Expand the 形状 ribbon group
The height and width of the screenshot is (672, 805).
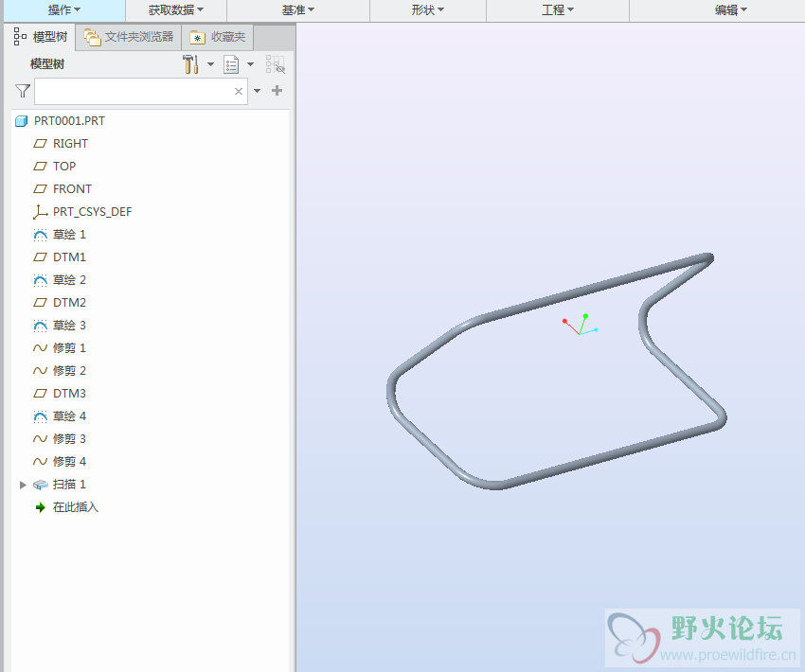pos(428,9)
